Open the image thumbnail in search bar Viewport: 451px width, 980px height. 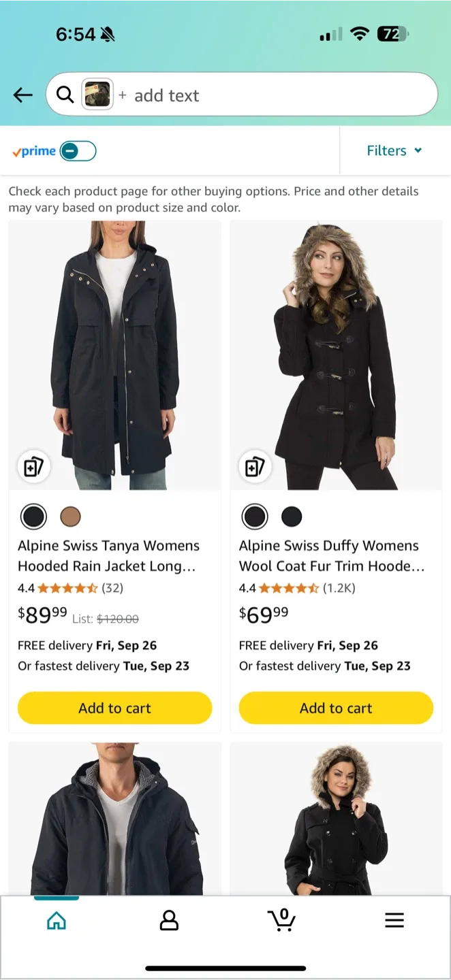point(97,95)
